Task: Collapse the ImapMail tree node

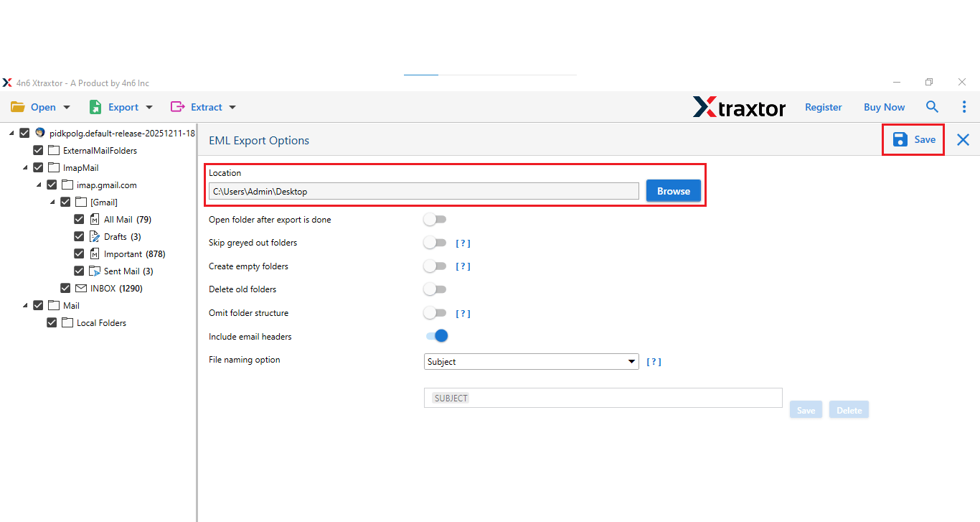Action: (25, 168)
